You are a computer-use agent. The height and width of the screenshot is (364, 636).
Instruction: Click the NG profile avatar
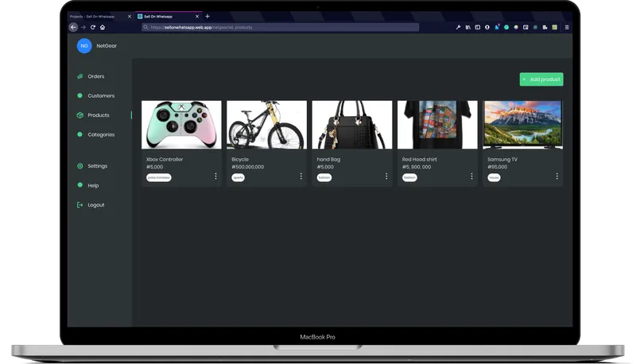(84, 46)
